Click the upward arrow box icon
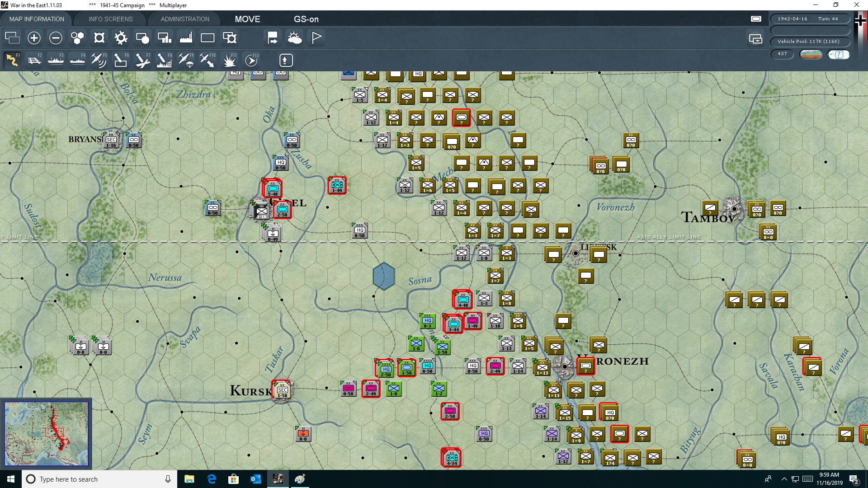 [x=286, y=60]
